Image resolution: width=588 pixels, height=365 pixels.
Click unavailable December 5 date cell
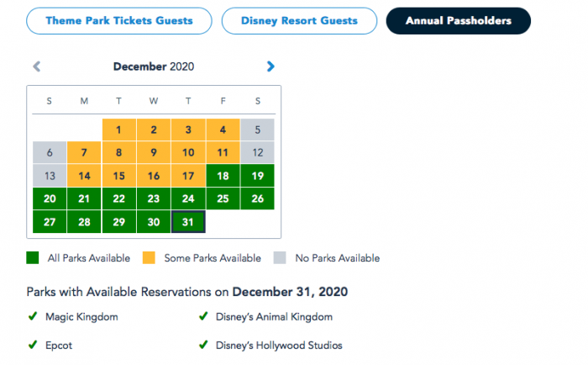(257, 130)
